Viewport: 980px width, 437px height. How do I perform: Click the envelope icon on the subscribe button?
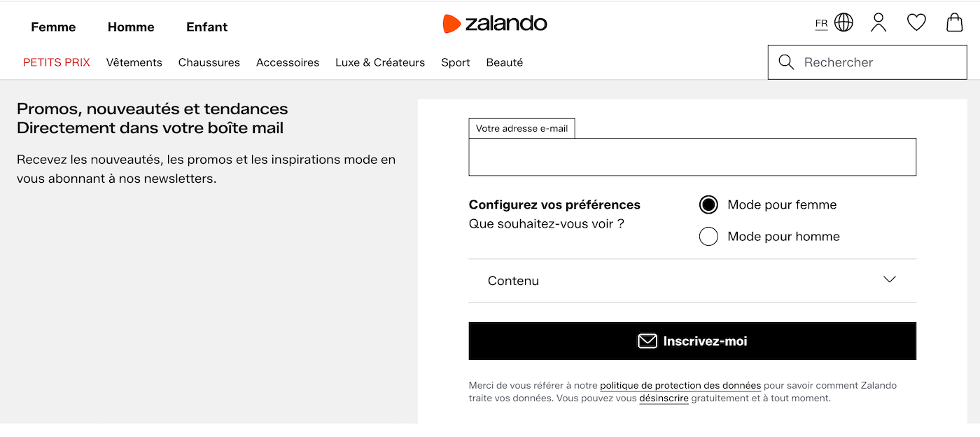tap(646, 341)
